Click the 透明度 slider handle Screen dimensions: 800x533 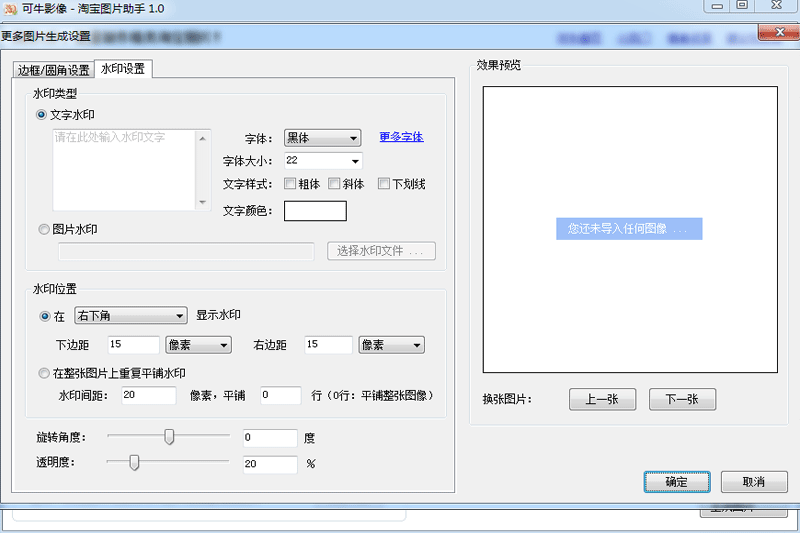coord(134,463)
